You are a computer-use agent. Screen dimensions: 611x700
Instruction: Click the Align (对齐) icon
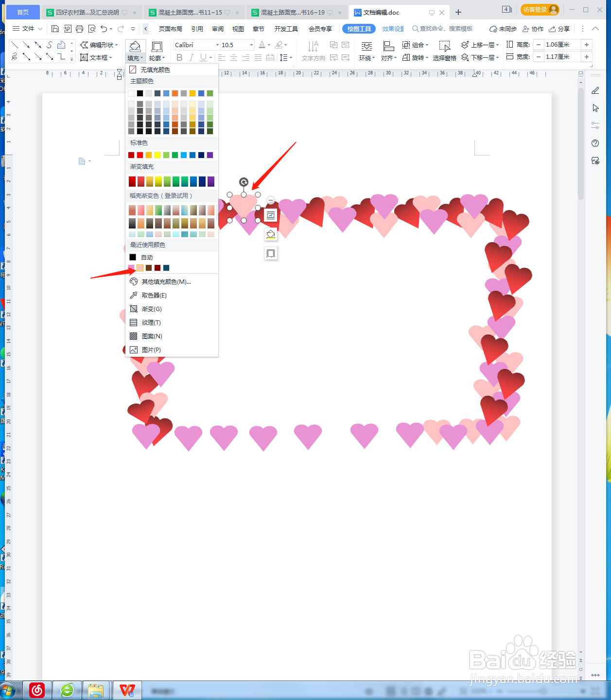(388, 47)
